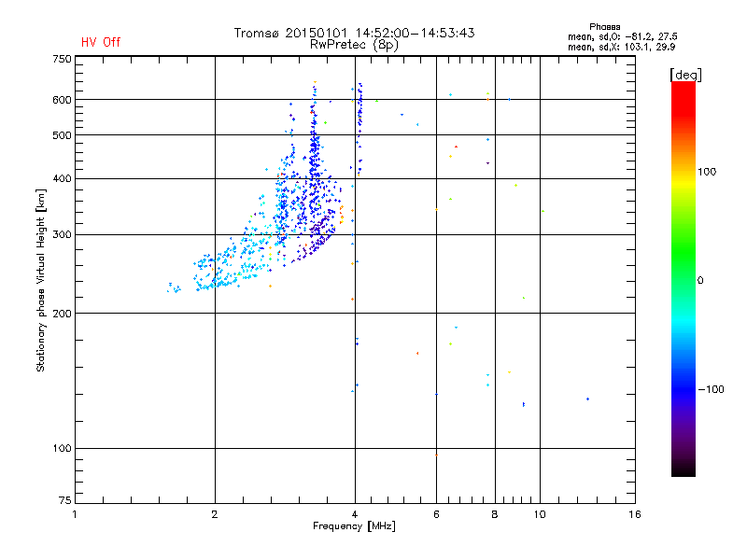Click the y-axis tick label "600"
Image resolution: width=747 pixels, height=560 pixels.
62,100
